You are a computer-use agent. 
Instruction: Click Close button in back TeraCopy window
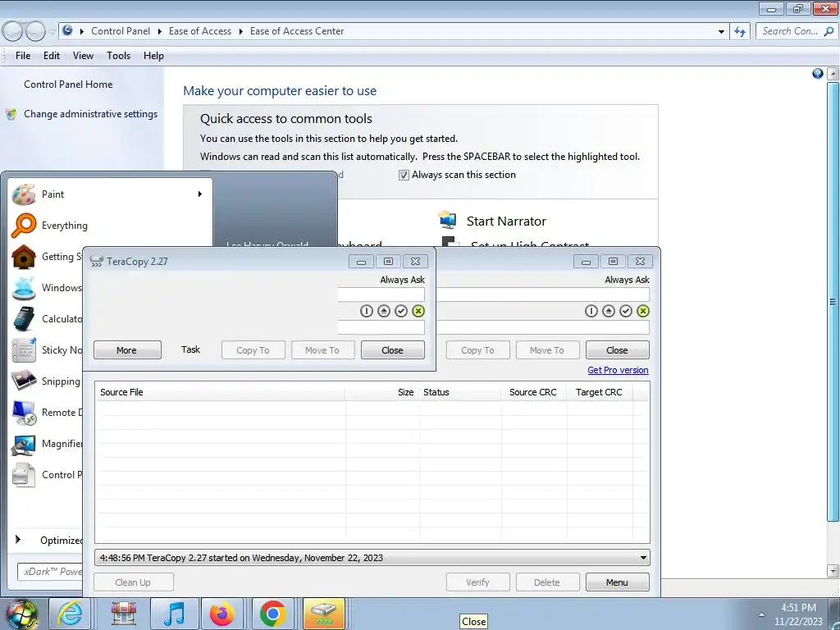click(617, 349)
